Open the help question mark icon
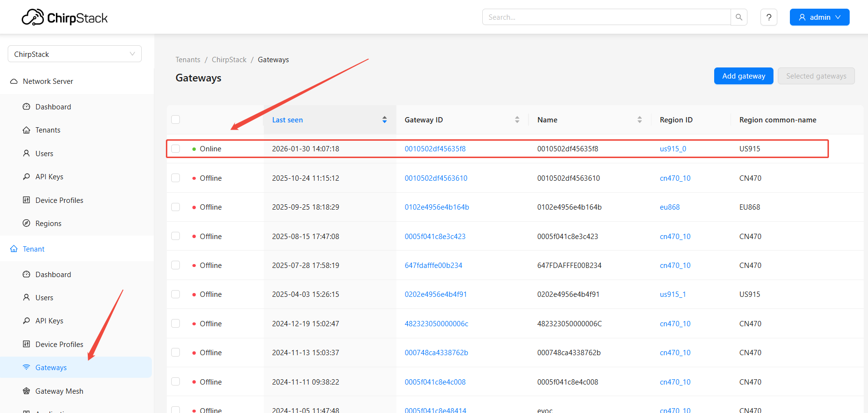 (x=769, y=17)
